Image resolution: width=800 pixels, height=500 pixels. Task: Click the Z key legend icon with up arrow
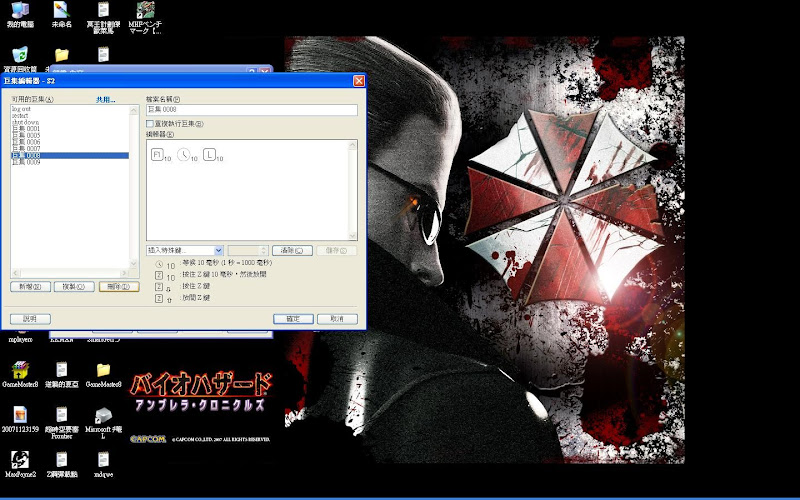[x=159, y=298]
